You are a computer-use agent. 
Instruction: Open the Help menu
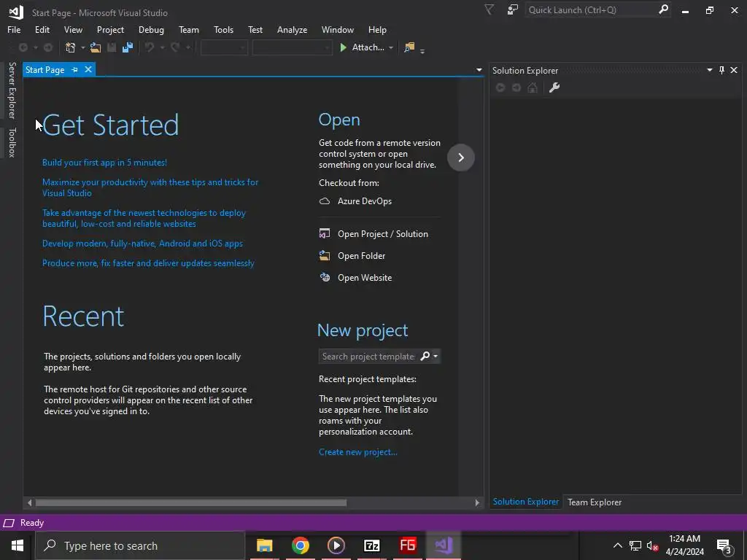[377, 29]
